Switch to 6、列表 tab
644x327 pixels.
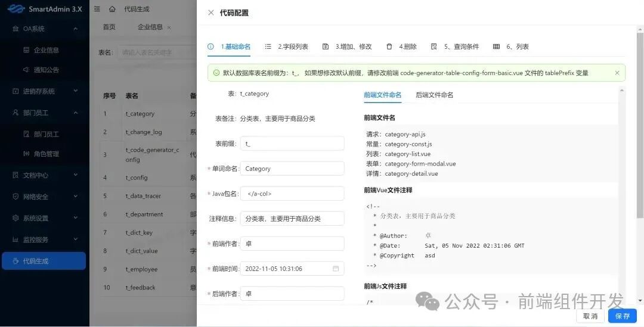click(x=511, y=46)
